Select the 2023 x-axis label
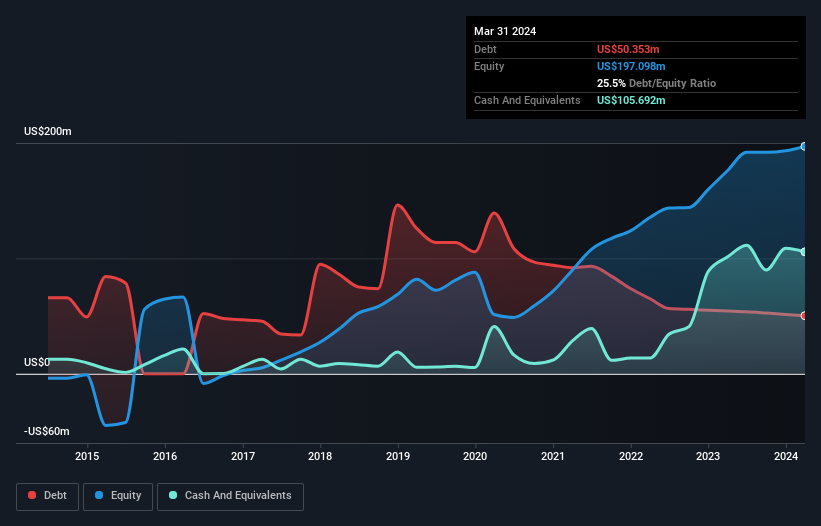 708,456
